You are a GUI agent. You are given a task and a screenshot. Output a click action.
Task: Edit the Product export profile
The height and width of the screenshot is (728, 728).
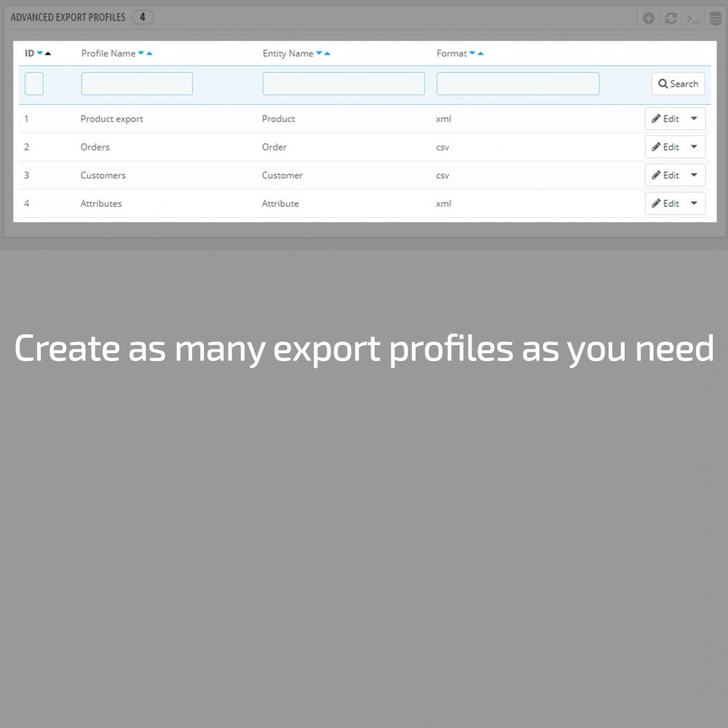pos(666,119)
